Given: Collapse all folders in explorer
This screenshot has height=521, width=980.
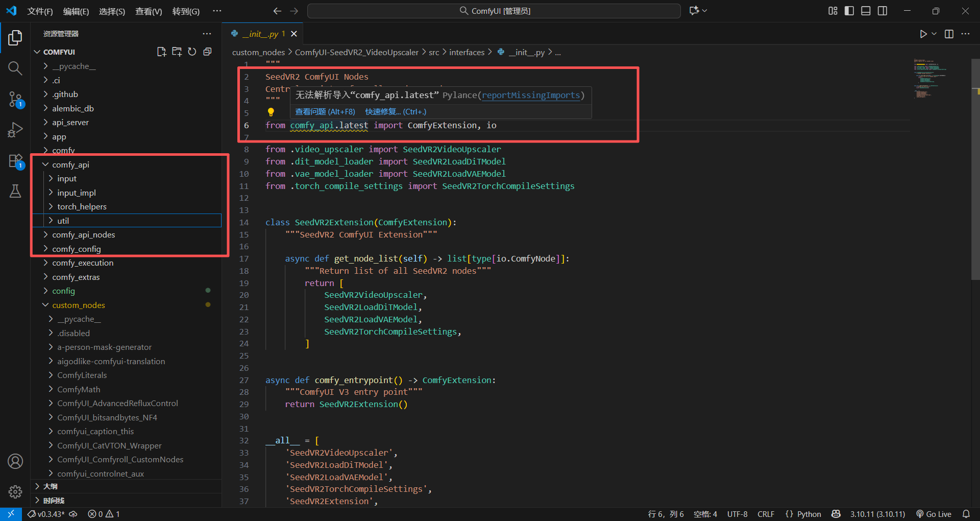Looking at the screenshot, I should click(x=207, y=52).
